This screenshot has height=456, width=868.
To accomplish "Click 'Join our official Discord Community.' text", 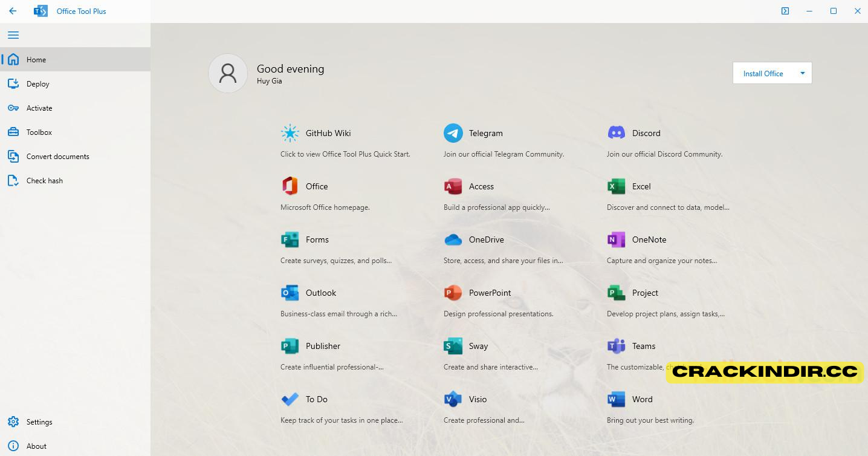I will coord(665,154).
